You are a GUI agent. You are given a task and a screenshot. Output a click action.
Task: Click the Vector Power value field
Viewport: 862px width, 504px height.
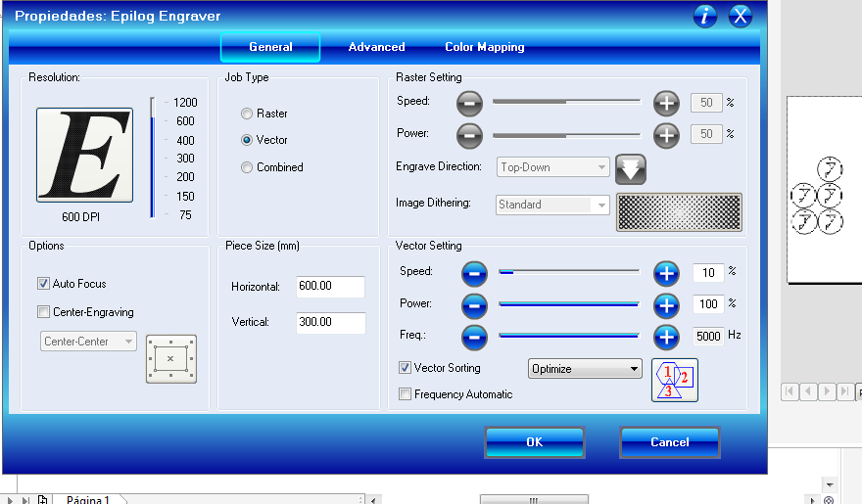pyautogui.click(x=708, y=304)
